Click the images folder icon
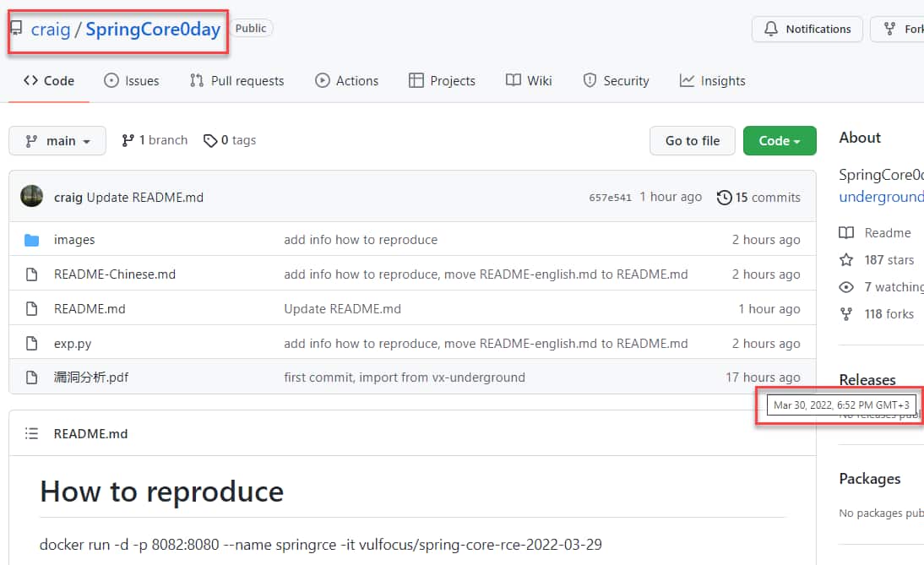 pos(32,240)
